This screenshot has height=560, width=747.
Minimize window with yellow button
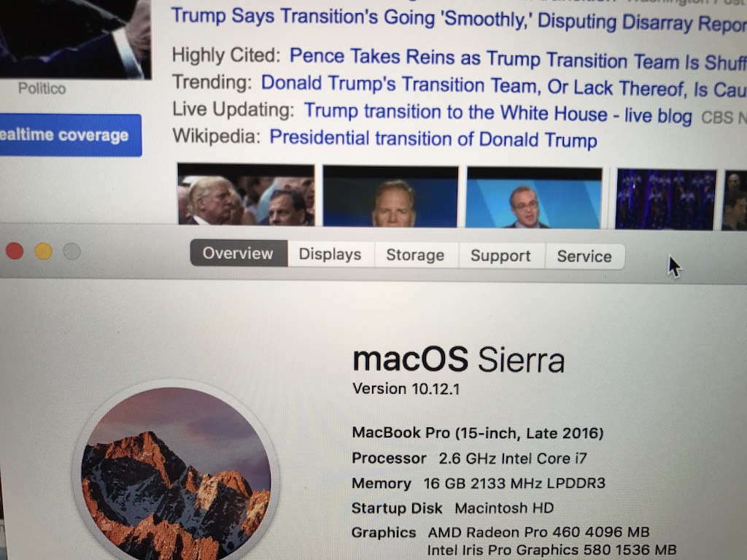[x=43, y=251]
